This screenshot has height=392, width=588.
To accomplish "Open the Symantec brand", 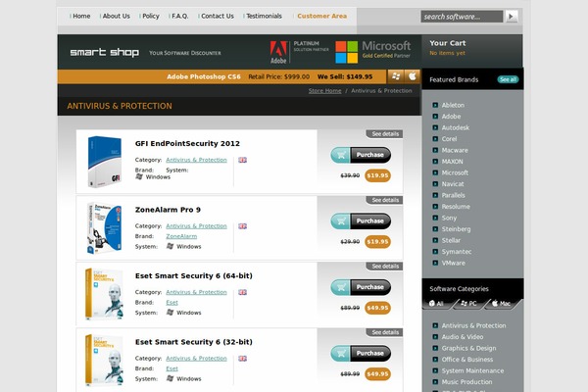I will 457,252.
